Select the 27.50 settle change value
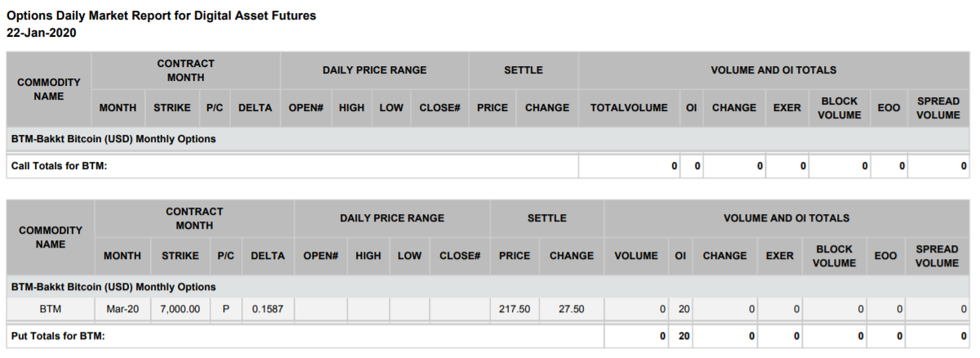 (x=571, y=309)
